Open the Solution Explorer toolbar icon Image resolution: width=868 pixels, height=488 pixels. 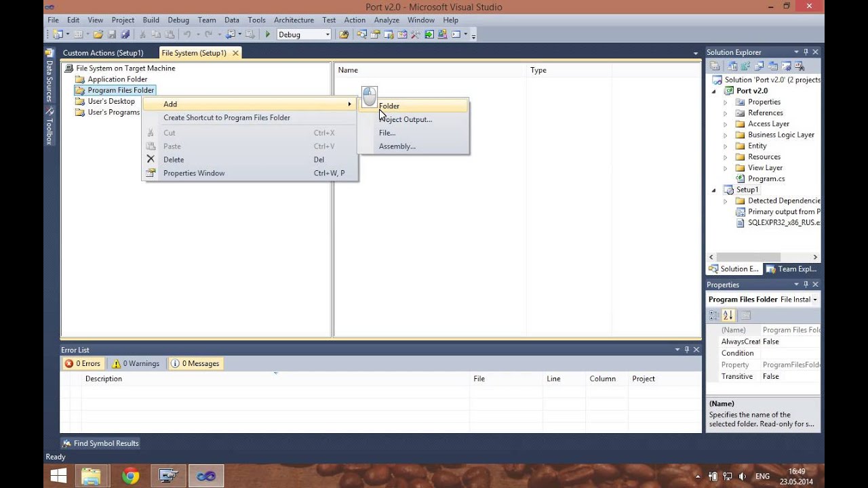pyautogui.click(x=361, y=34)
